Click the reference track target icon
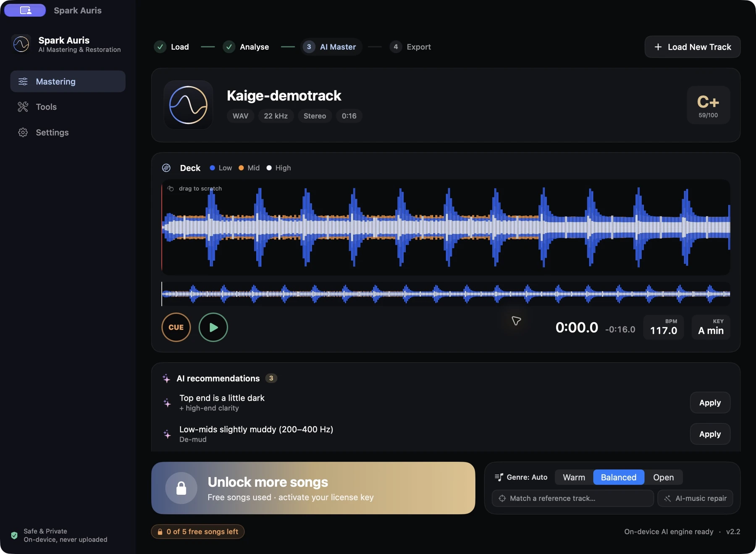 502,499
